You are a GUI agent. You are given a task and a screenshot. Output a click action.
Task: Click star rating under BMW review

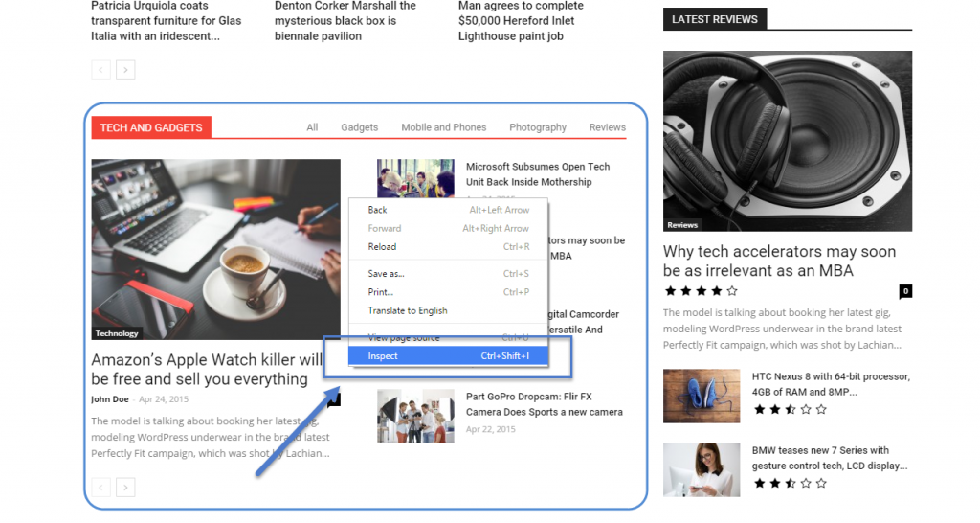tap(790, 483)
